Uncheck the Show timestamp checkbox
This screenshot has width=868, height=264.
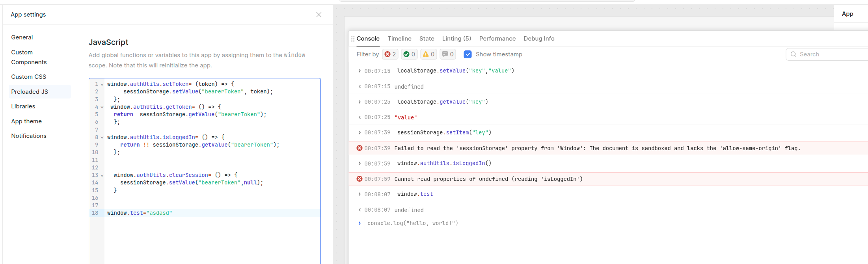click(x=468, y=54)
